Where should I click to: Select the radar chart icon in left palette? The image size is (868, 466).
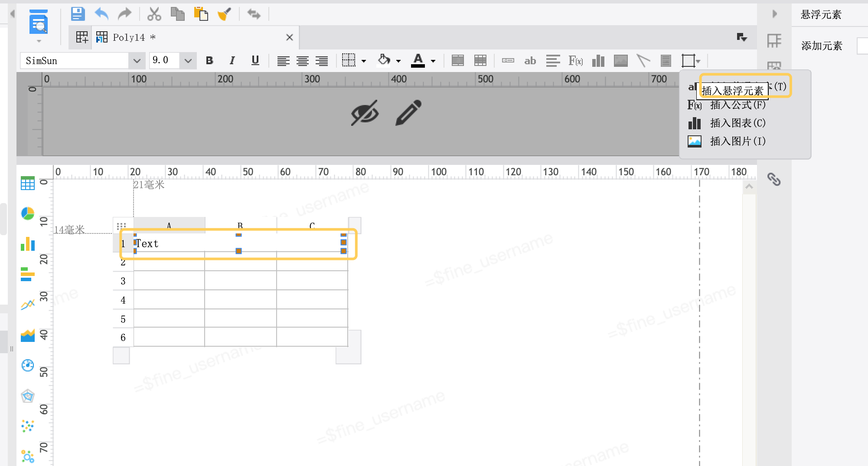28,396
